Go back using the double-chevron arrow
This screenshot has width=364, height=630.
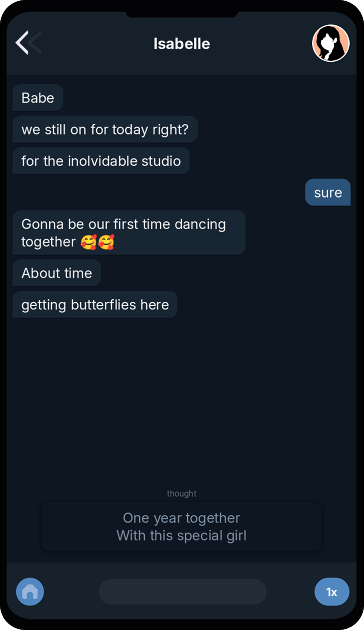click(28, 43)
